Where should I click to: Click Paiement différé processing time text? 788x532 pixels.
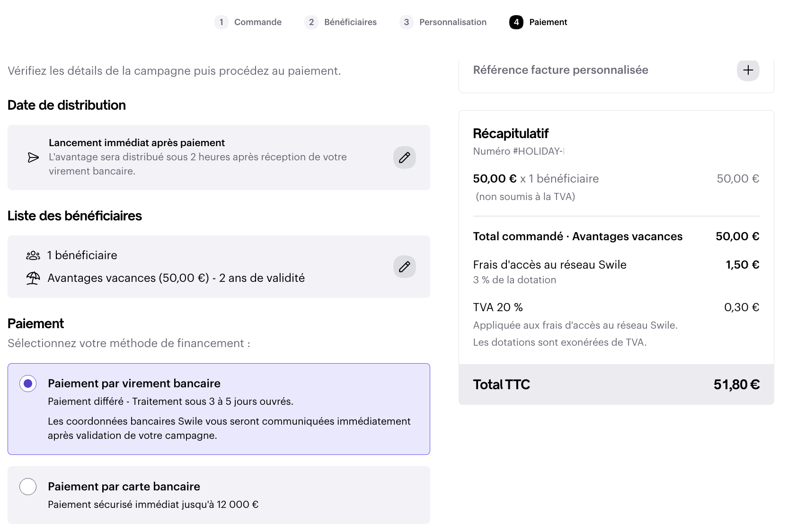[170, 401]
